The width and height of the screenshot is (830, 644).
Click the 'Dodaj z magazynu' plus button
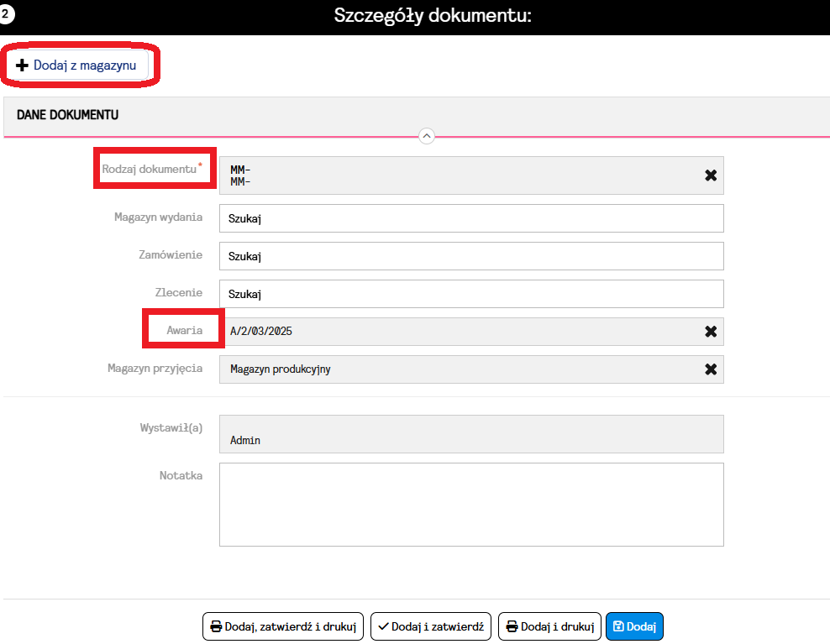pyautogui.click(x=77, y=65)
